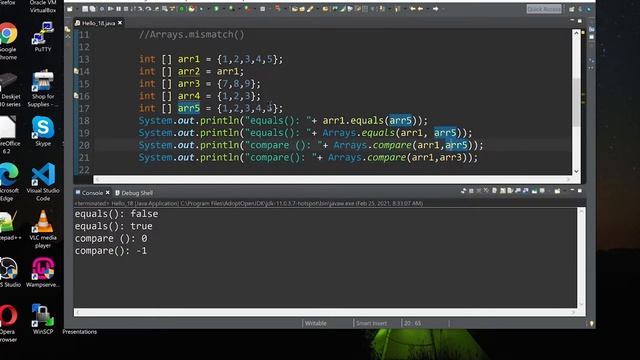The width and height of the screenshot is (640, 360).
Task: Open the Wampserver desktop shortcut
Action: (x=42, y=272)
